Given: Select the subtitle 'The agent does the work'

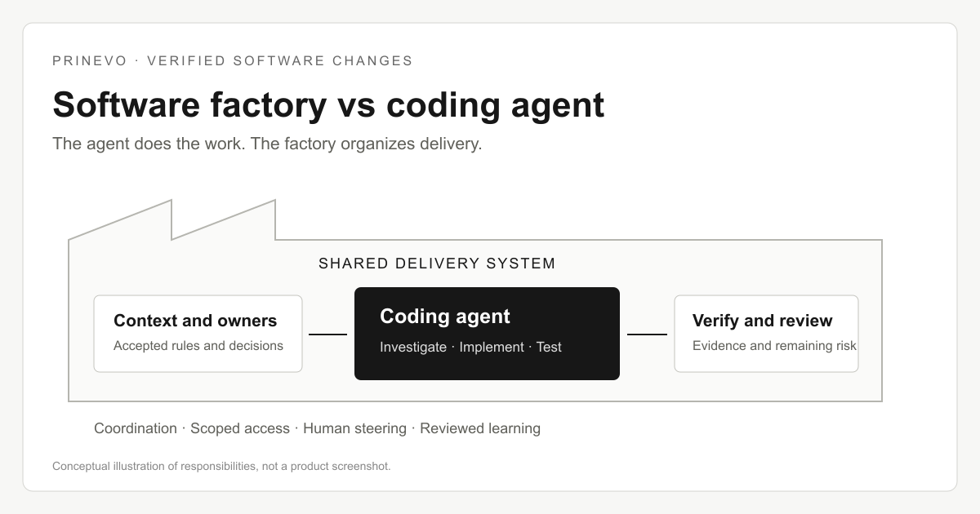Looking at the screenshot, I should click(x=149, y=144).
